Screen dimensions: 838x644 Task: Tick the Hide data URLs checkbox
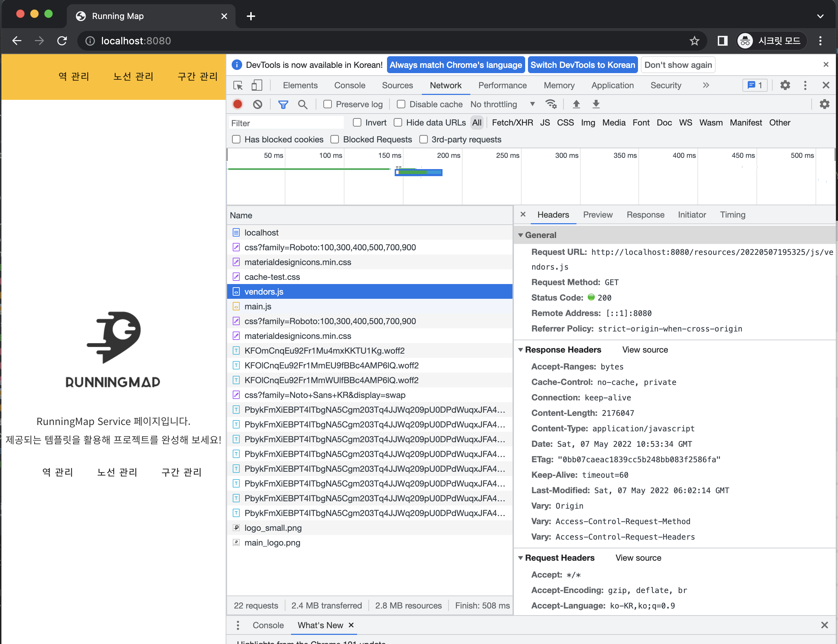pyautogui.click(x=398, y=123)
